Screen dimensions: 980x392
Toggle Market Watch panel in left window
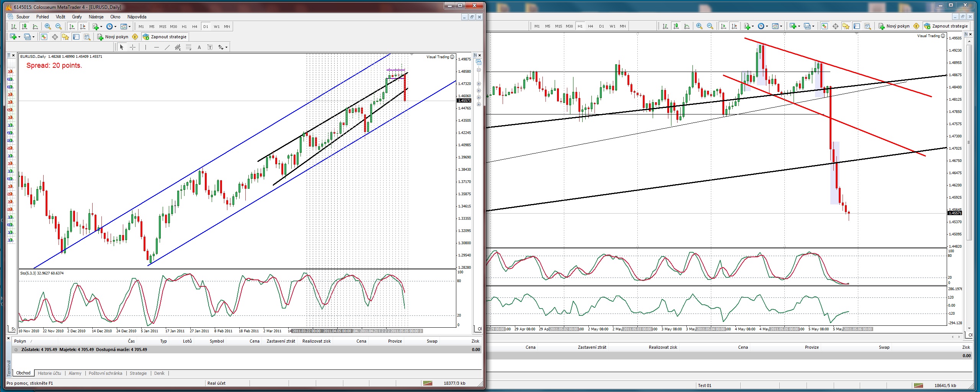(44, 37)
